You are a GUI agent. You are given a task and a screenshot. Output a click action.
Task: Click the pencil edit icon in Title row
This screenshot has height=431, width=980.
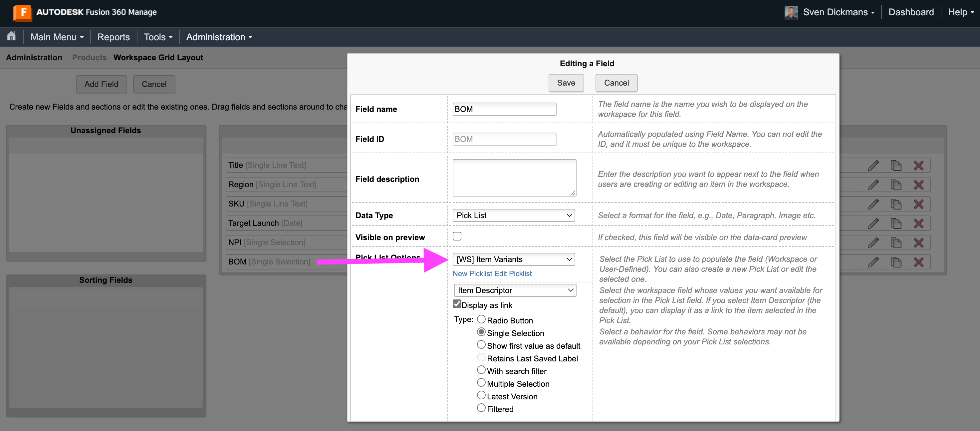pyautogui.click(x=873, y=165)
